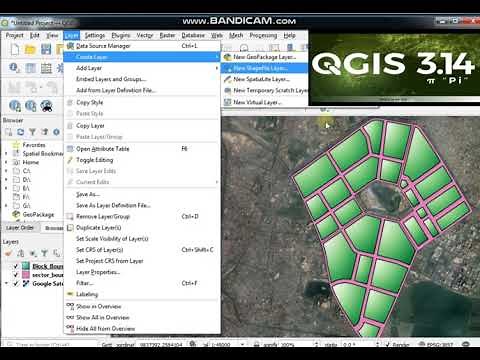
Task: Collapse the Google Satellite layer node
Action: pos(6,284)
